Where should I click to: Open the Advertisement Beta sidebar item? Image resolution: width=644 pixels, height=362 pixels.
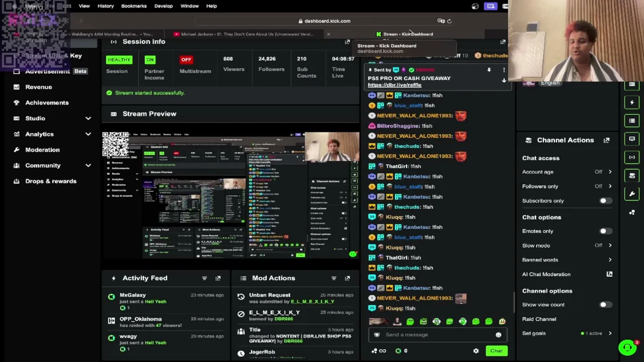(50, 71)
